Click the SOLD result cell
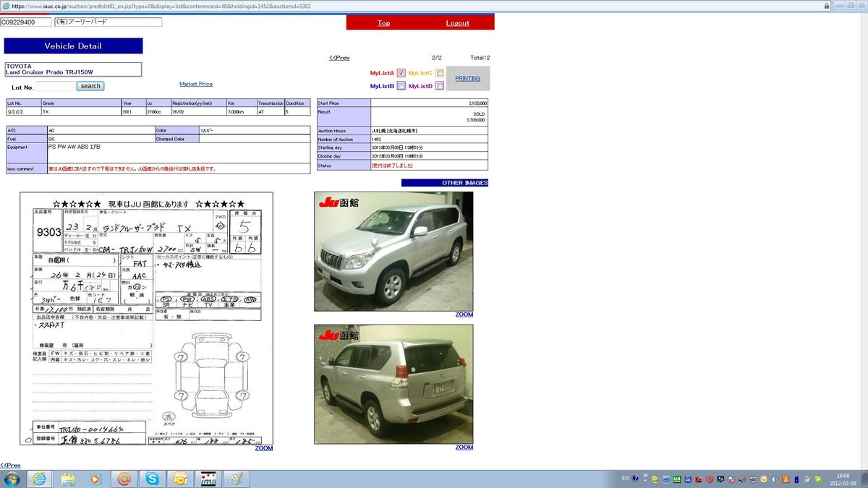Viewport: 868px width, 488px height. tap(430, 117)
